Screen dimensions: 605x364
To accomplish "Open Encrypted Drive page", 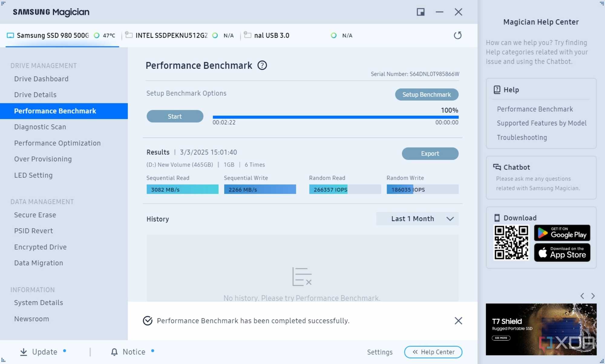I will coord(40,247).
